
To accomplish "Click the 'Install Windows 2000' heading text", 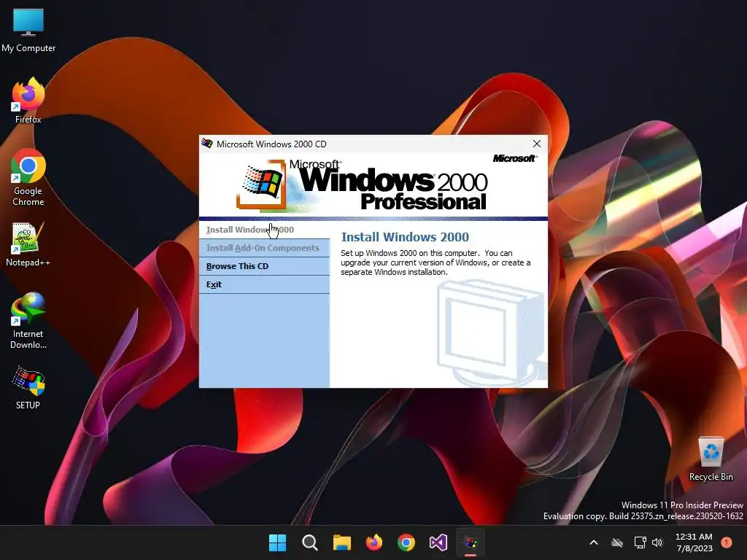I will 405,237.
